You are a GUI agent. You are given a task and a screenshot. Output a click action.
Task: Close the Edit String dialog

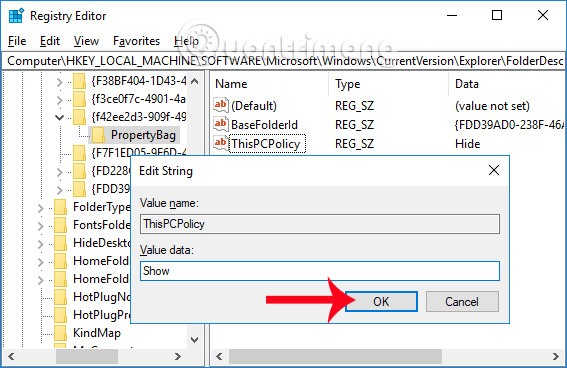pyautogui.click(x=494, y=170)
